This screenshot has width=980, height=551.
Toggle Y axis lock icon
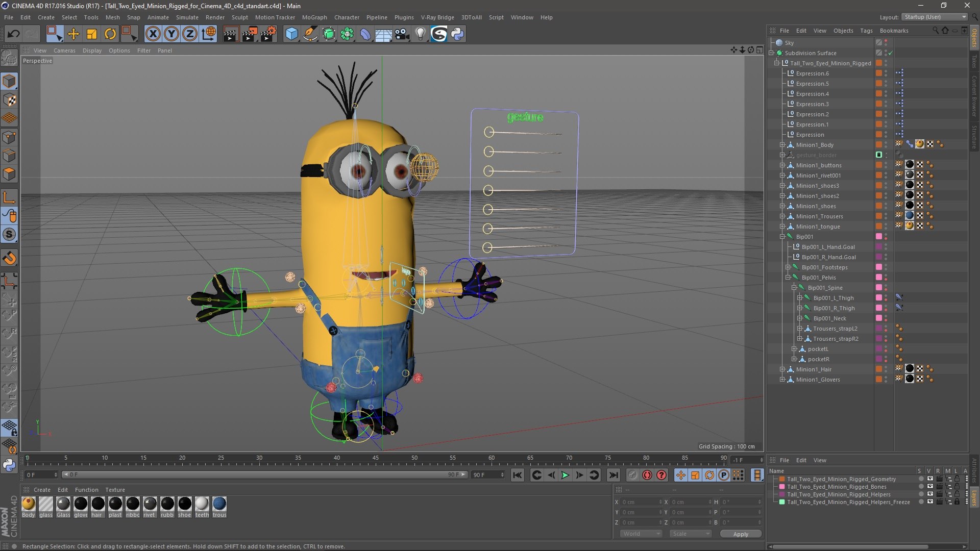(x=171, y=34)
